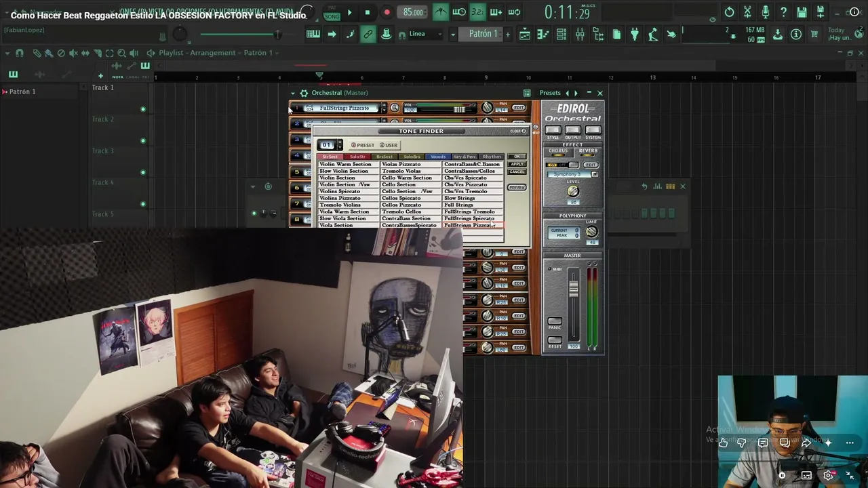Toggle the link/multilink controllers icon
Image resolution: width=868 pixels, height=488 pixels.
coord(368,35)
